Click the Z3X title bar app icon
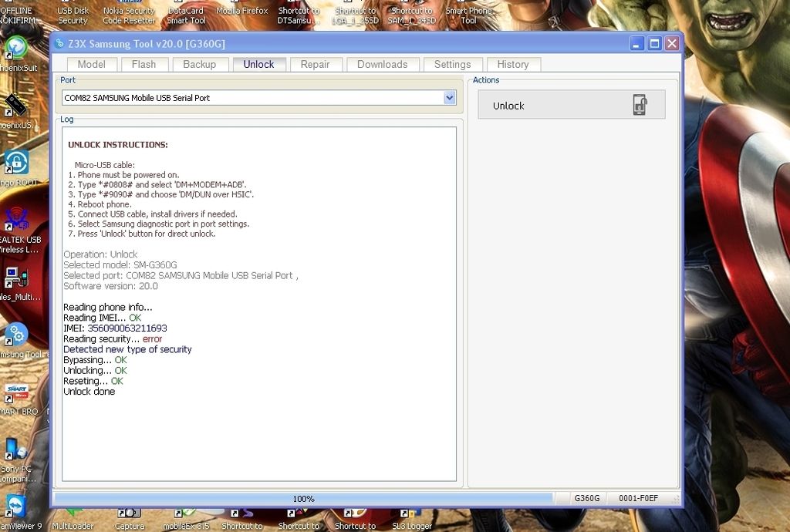Viewport: 790px width, 532px height. pyautogui.click(x=60, y=44)
